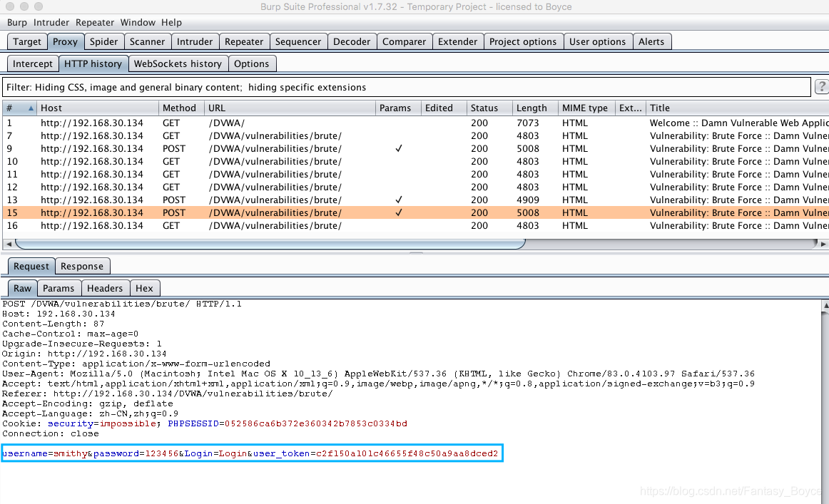Click the Params checkmark in row 9

399,149
